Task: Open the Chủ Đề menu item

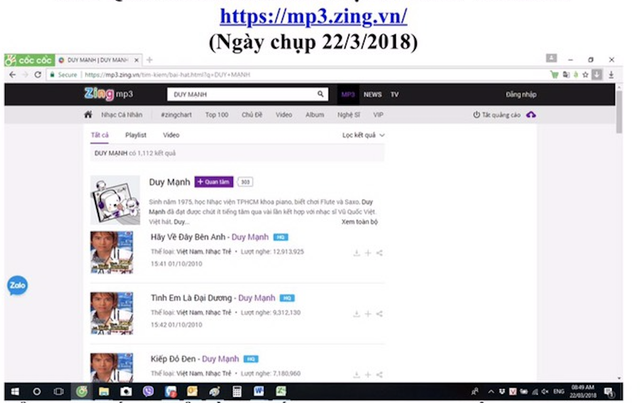Action: pos(252,115)
